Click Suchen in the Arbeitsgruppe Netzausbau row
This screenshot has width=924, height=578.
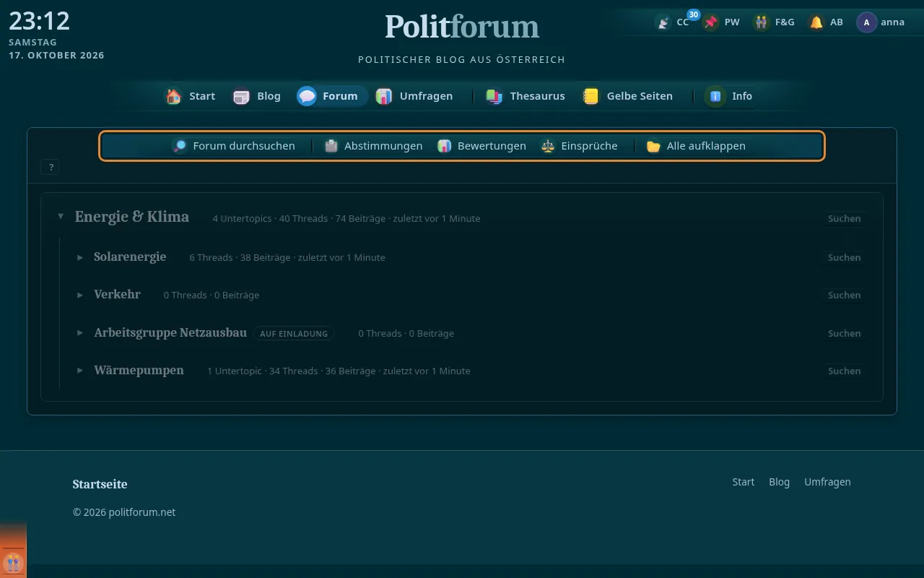coord(844,333)
